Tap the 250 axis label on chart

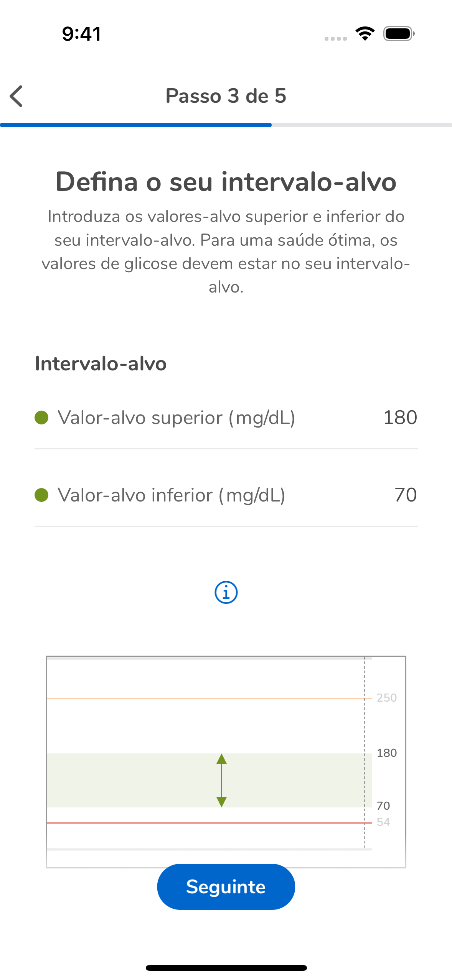click(386, 697)
